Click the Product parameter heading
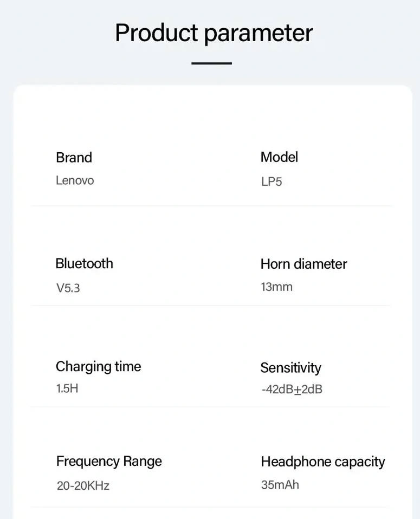 (x=214, y=33)
